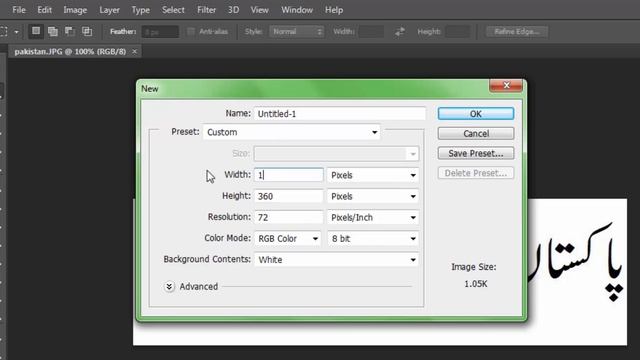Open the Window menu
Viewport: 640px width, 360px height.
coord(297,10)
